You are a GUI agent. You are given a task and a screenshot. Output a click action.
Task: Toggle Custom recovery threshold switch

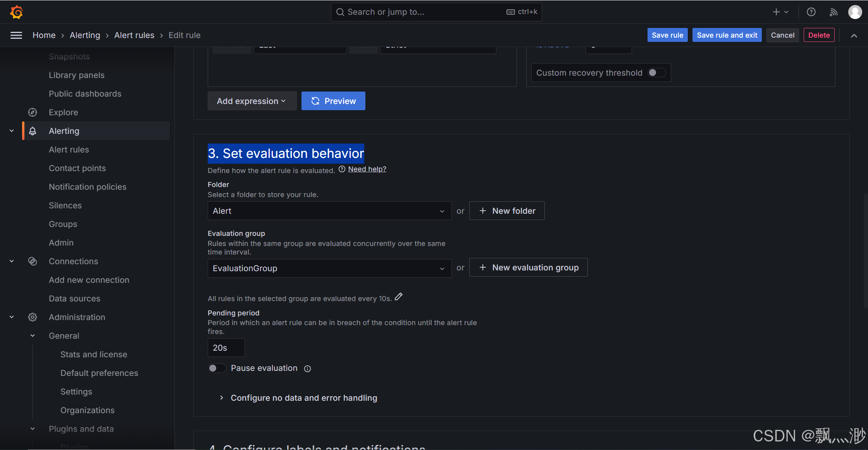coord(656,73)
